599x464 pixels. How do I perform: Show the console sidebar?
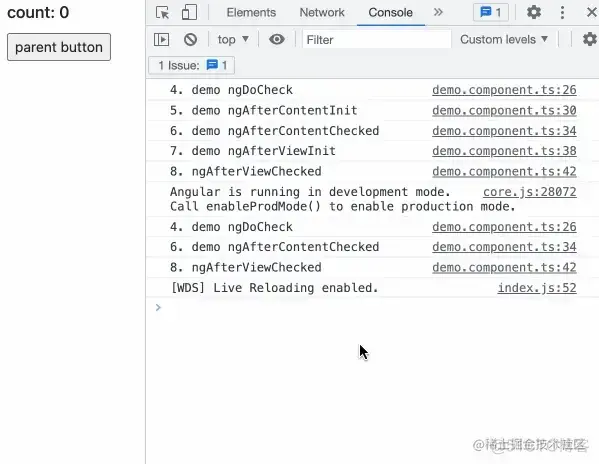tap(162, 39)
